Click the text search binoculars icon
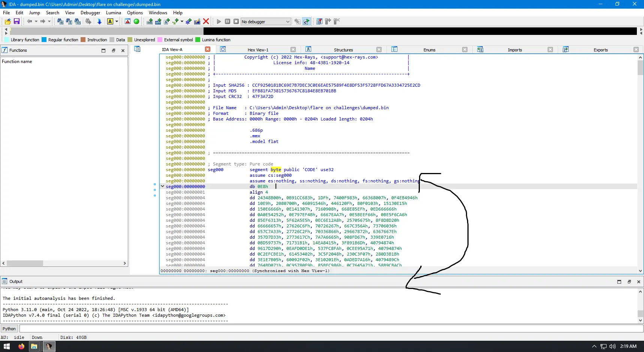This screenshot has width=644, height=352. (x=69, y=21)
